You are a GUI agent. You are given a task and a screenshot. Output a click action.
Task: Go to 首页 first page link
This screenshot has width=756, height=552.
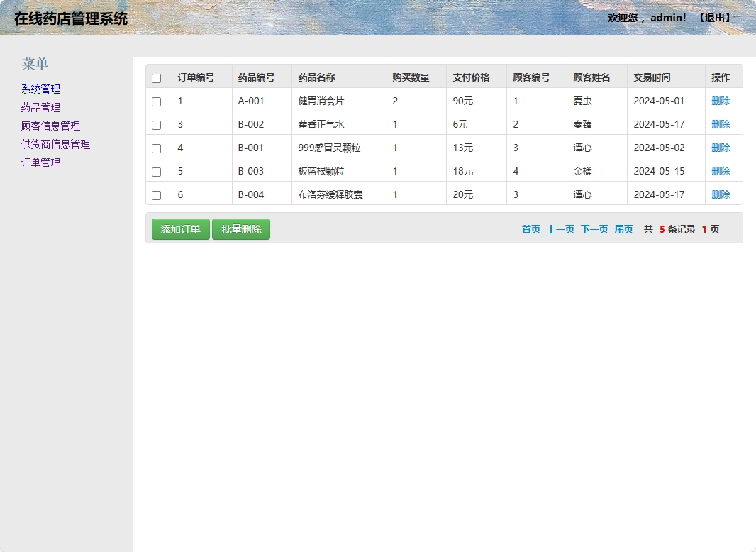click(530, 229)
